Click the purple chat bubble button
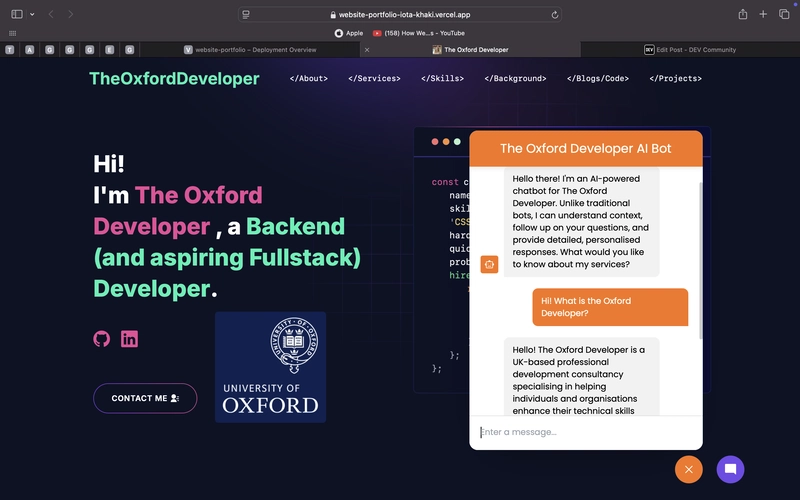This screenshot has width=800, height=500. [730, 469]
